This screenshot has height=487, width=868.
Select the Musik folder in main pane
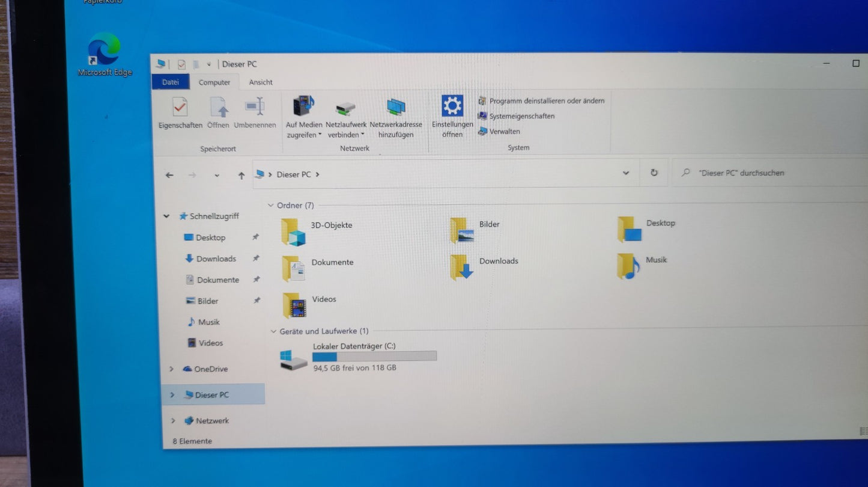[x=642, y=266]
